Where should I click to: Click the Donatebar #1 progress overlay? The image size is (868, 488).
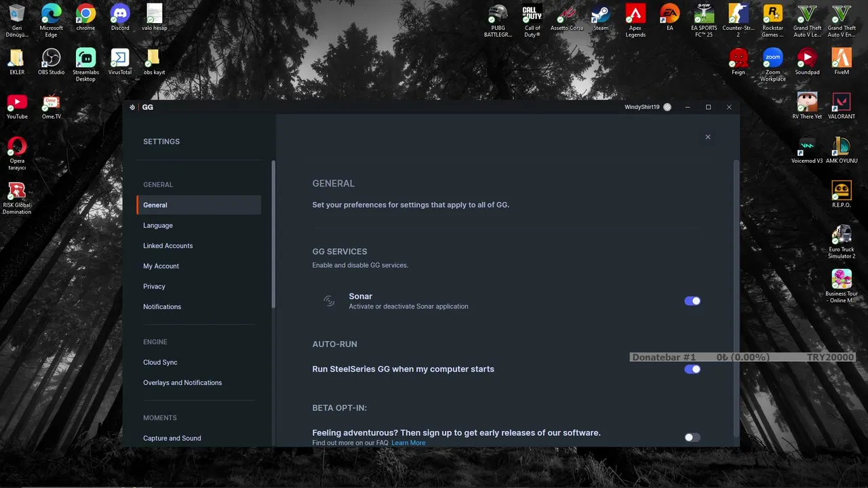pyautogui.click(x=743, y=357)
